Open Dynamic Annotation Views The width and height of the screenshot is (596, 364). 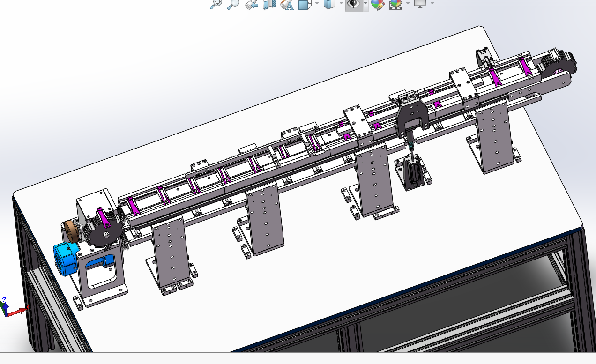click(287, 4)
